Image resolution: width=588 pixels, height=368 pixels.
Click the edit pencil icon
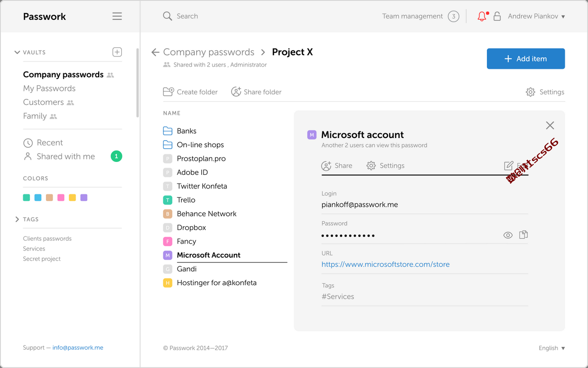(509, 166)
